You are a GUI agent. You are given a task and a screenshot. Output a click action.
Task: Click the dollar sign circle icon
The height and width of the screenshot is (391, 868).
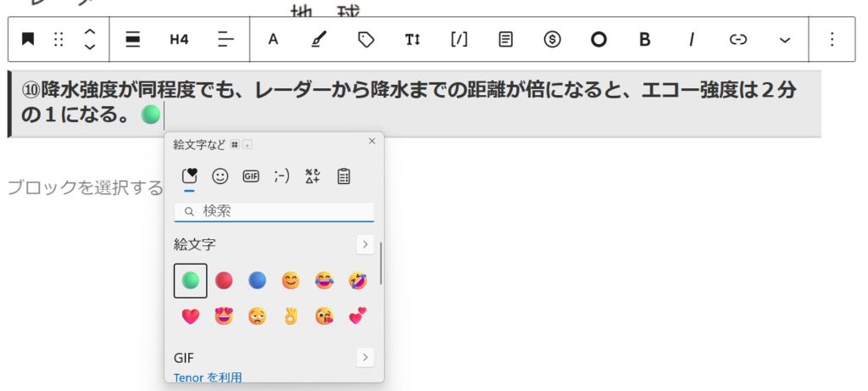552,39
